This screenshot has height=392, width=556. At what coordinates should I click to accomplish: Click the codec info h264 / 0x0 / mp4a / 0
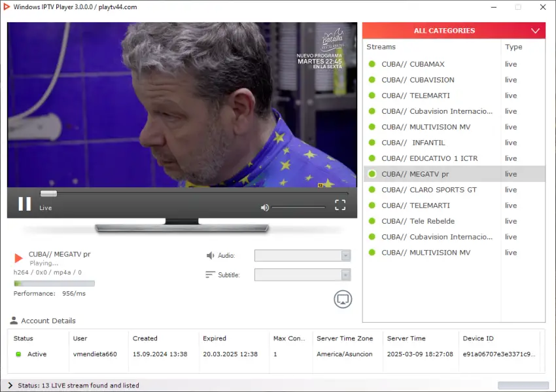pos(48,272)
